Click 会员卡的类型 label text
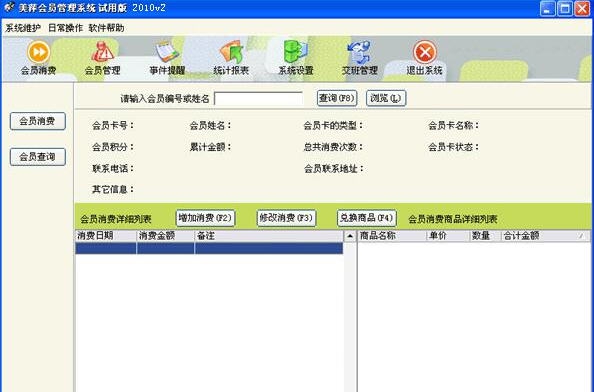Viewport: 594px width, 392px height. click(333, 125)
